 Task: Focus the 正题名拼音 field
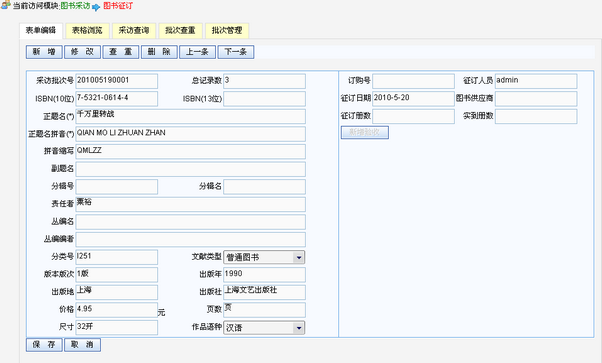coord(190,134)
